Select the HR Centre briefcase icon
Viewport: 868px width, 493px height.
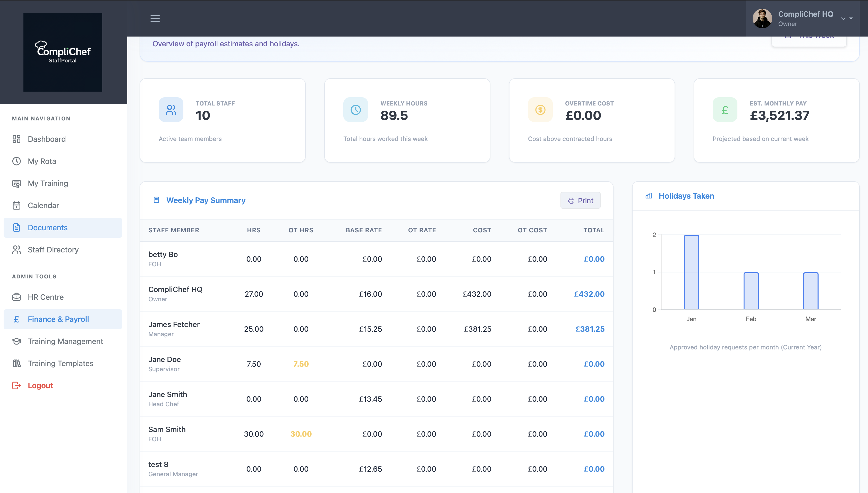click(16, 297)
